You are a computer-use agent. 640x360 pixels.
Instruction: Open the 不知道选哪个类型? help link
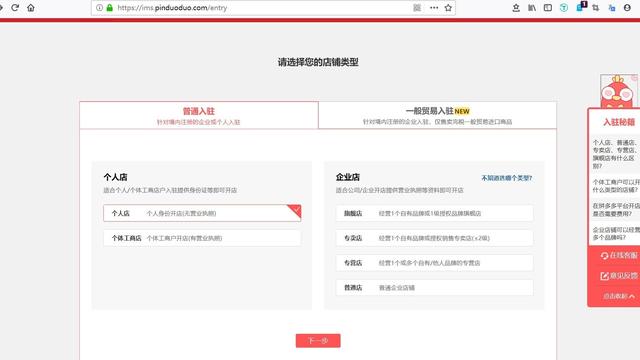[507, 178]
